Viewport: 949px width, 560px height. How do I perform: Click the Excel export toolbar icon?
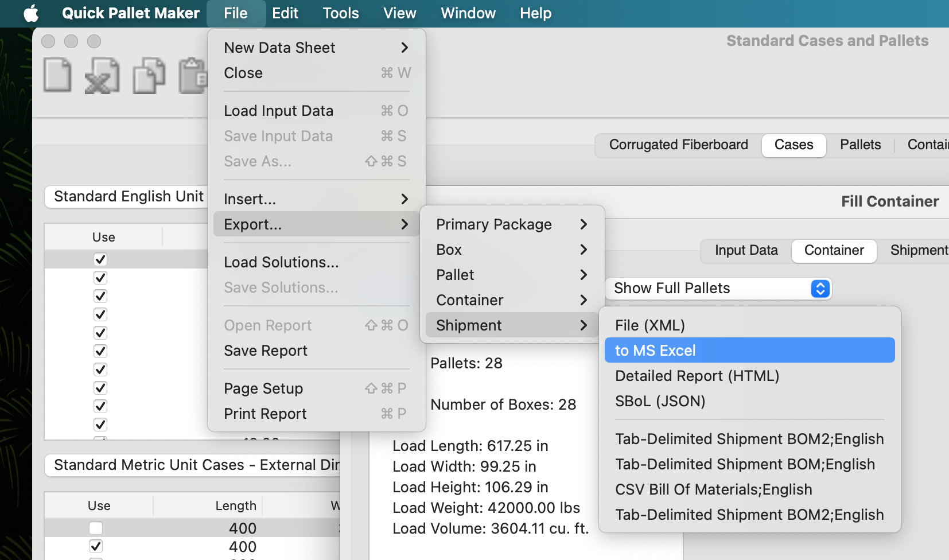102,76
